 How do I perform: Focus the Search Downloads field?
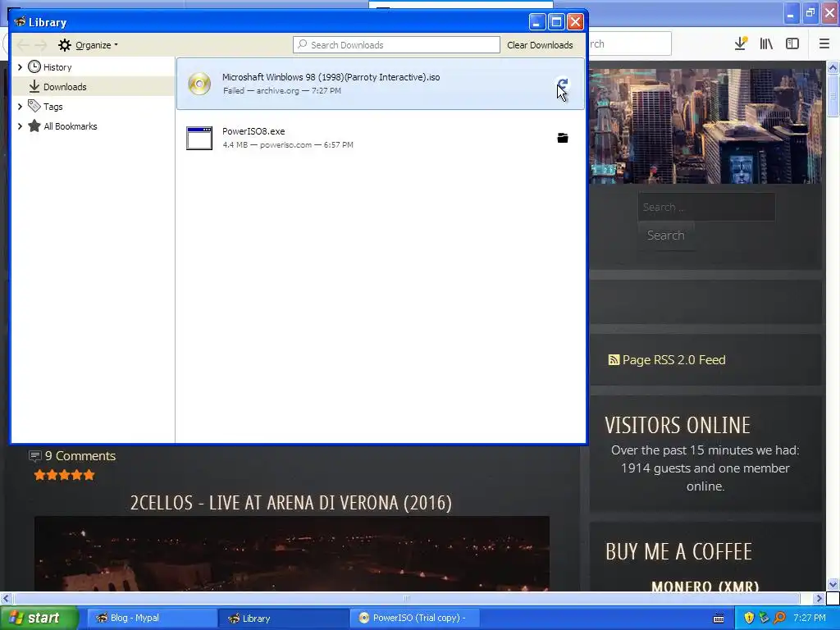click(396, 45)
